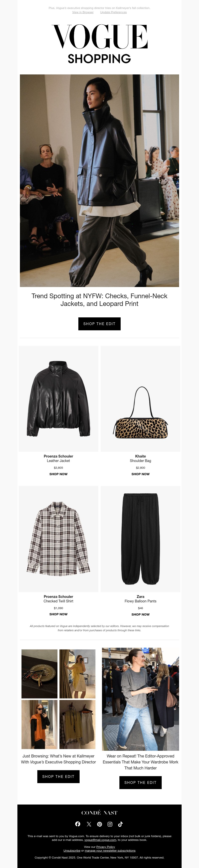Click Shop Now for Proenza Schouler Leather Jacket
The height and width of the screenshot is (868, 199).
point(58,474)
